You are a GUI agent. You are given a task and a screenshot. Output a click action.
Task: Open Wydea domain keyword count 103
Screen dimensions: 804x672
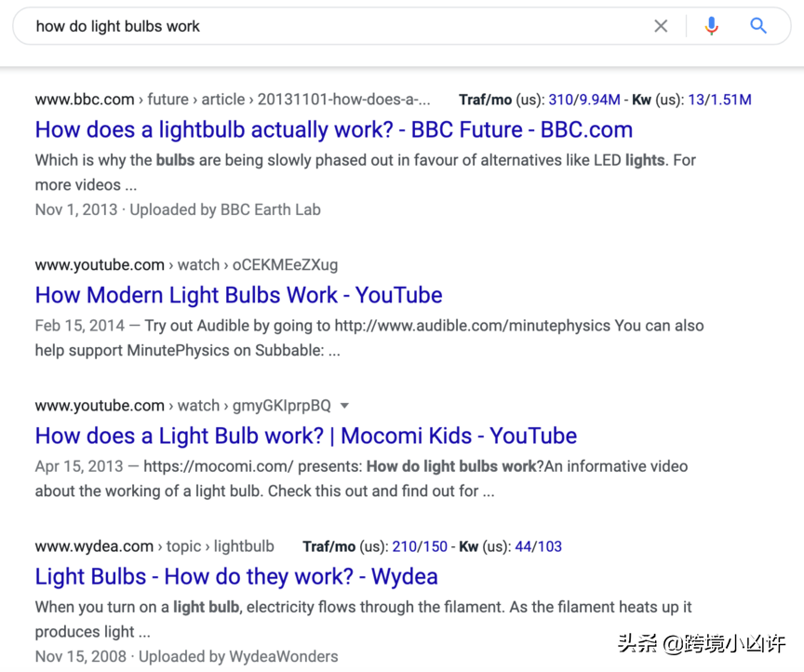point(549,546)
